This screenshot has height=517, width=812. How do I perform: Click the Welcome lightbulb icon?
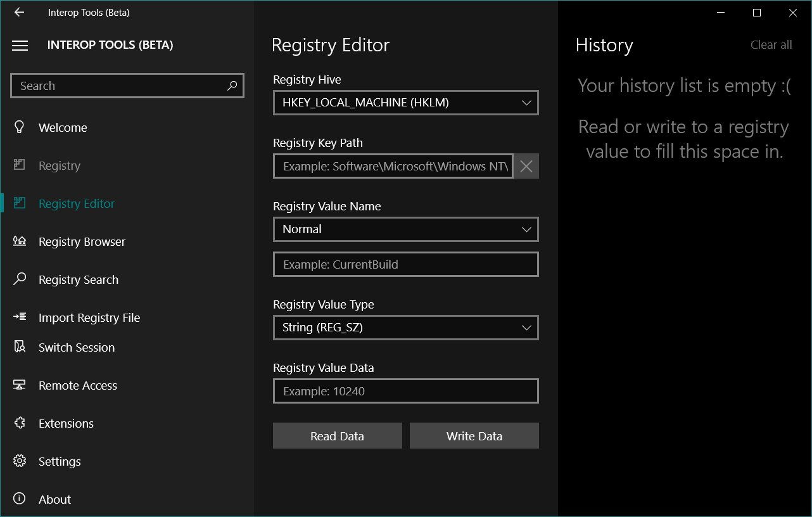tap(20, 127)
